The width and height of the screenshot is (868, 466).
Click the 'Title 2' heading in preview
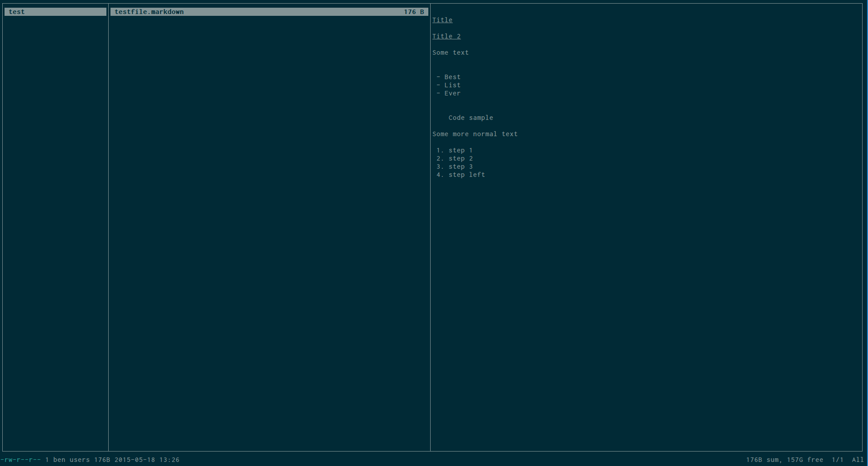pos(446,36)
